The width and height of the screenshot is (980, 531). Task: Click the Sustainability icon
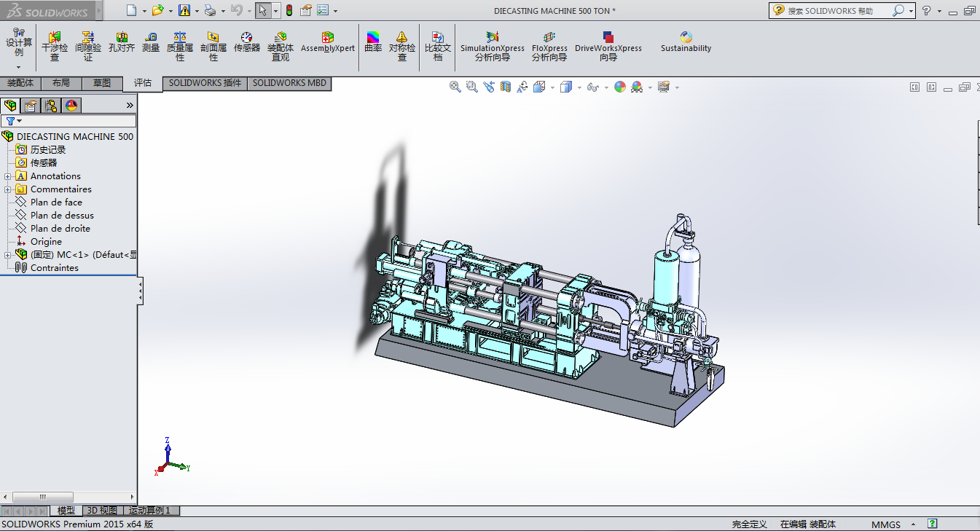686,42
